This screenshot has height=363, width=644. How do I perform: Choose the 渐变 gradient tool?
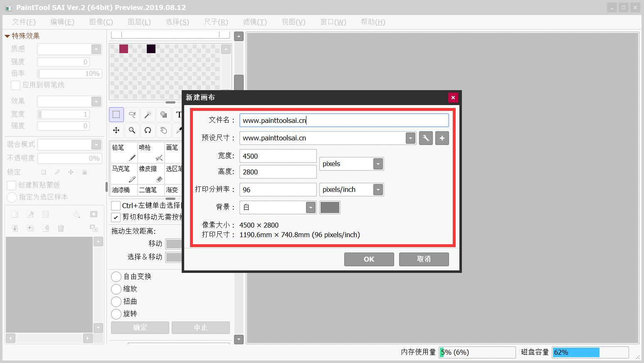[173, 190]
